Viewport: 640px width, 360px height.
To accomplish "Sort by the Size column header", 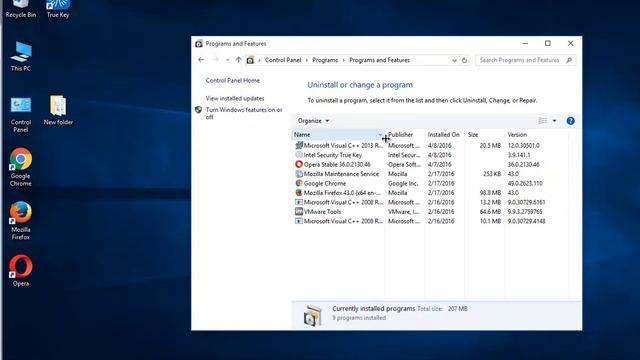I will [484, 135].
